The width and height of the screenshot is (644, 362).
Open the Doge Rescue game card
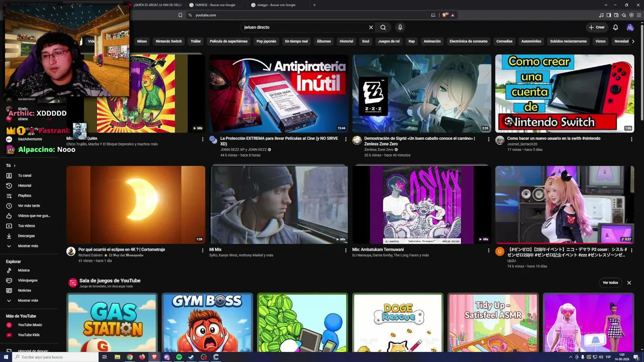click(x=397, y=323)
